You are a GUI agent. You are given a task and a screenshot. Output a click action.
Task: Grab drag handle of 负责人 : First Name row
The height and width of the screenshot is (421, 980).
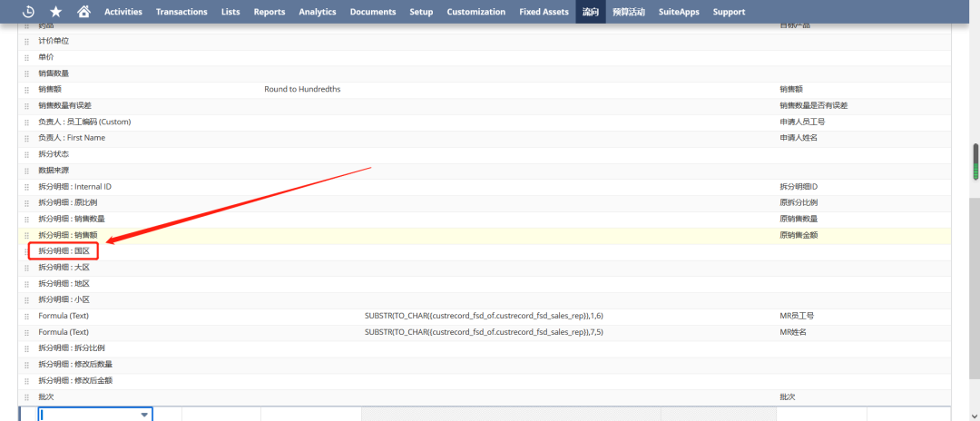27,139
